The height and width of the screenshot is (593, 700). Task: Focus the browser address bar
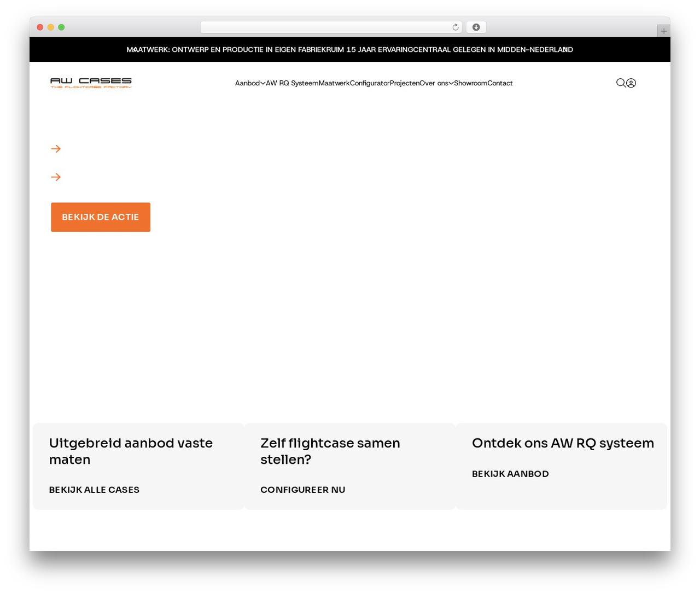tap(331, 27)
